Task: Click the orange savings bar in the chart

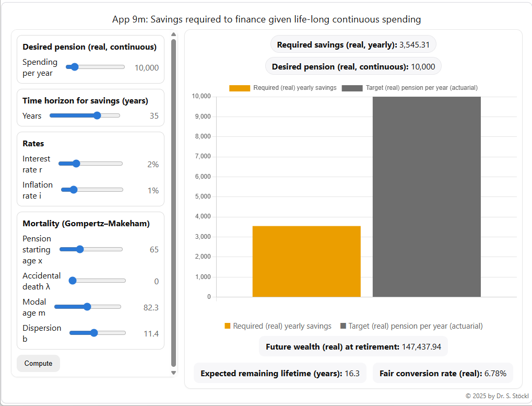Action: [306, 261]
